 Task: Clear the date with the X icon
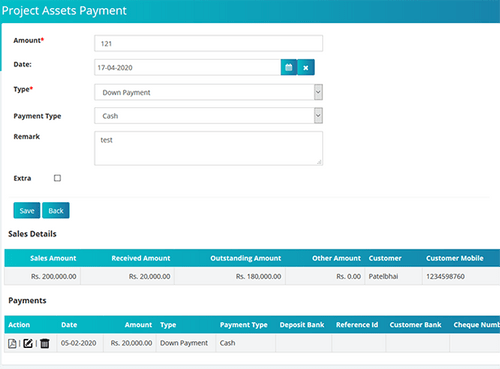(x=306, y=67)
